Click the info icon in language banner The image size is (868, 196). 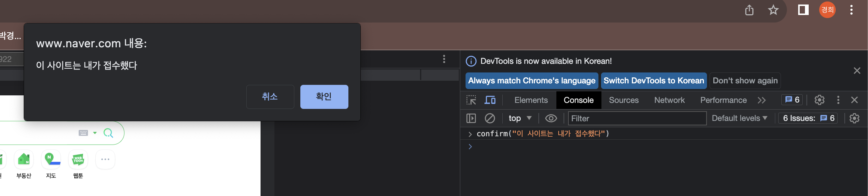point(471,61)
